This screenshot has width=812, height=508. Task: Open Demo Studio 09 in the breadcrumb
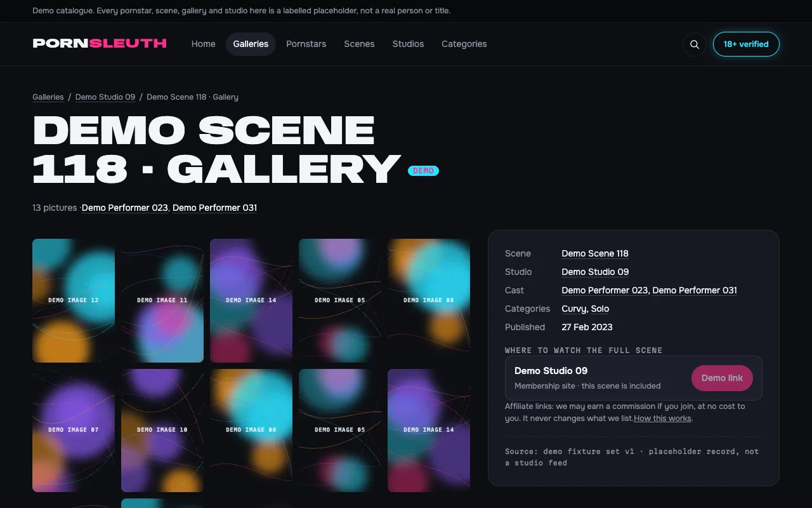coord(105,97)
